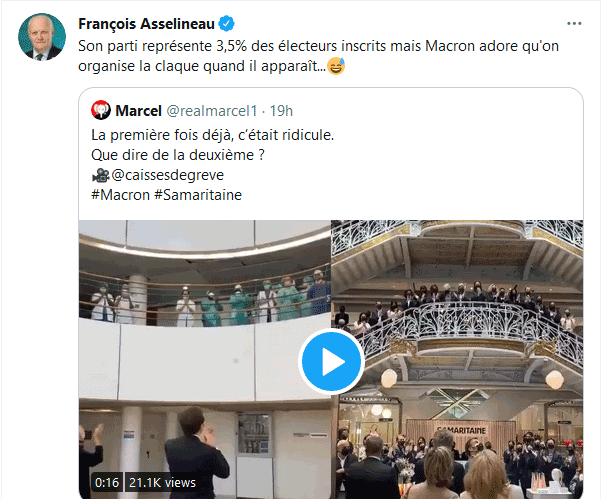
Task: Click the 0:16 video duration label
Action: pos(107,482)
